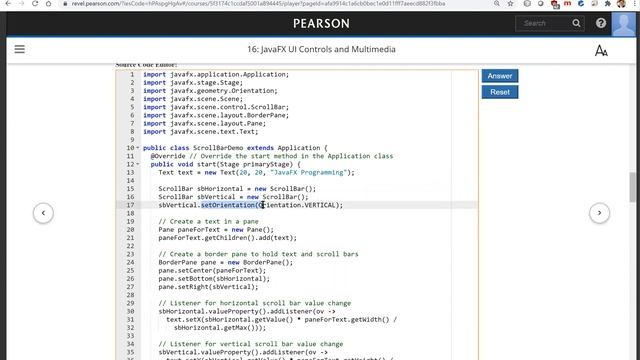Click the '@Override' comment line 11
Image resolution: width=640 pixels, height=360 pixels.
(x=272, y=156)
